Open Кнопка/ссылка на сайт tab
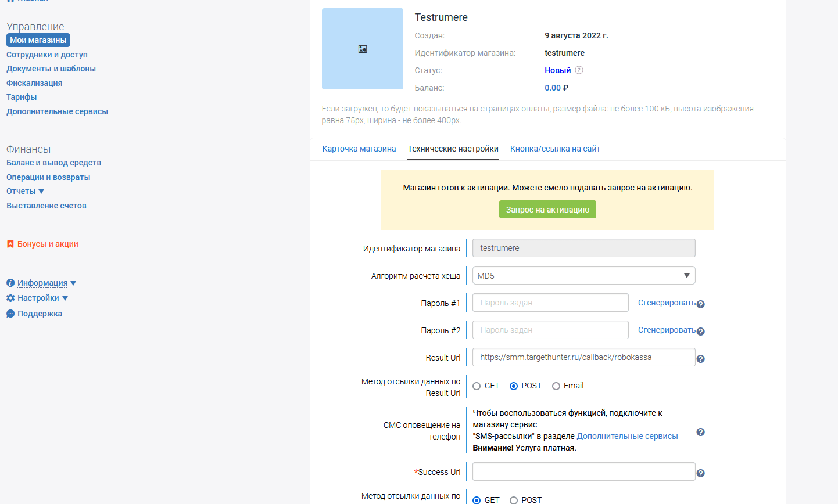This screenshot has width=838, height=504. pyautogui.click(x=554, y=149)
